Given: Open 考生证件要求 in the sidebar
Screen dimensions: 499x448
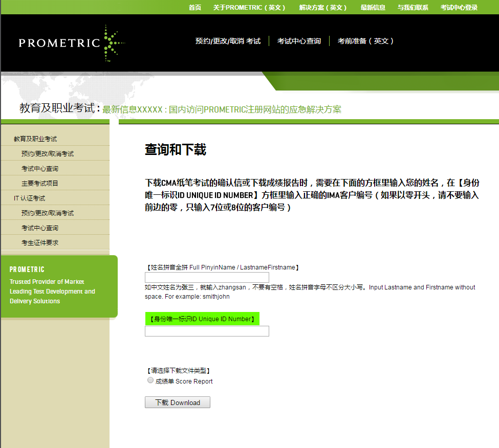Looking at the screenshot, I should point(40,242).
